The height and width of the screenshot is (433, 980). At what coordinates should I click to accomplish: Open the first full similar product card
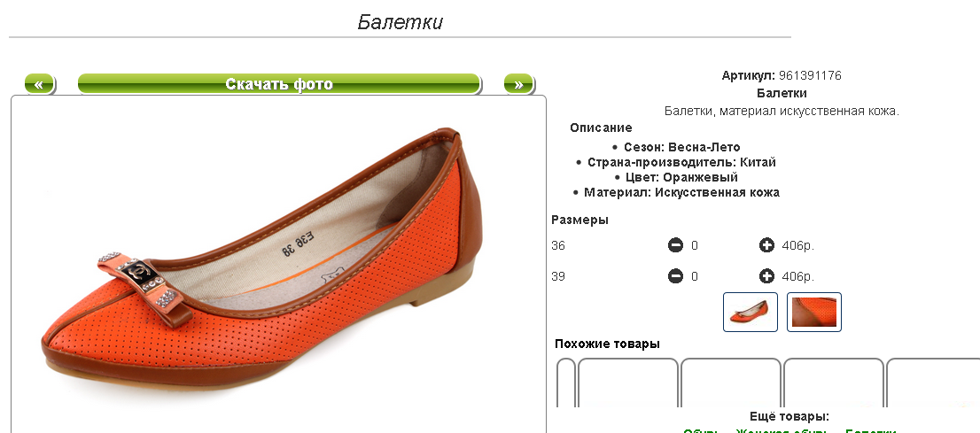point(628,383)
